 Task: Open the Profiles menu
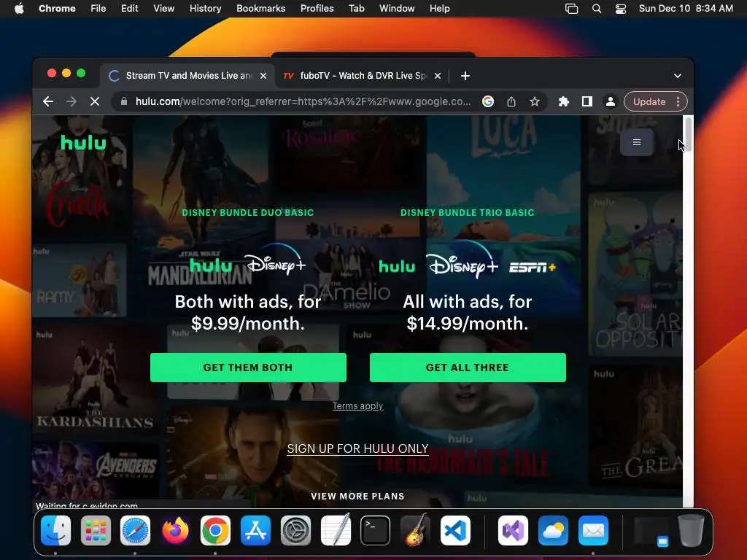click(317, 9)
